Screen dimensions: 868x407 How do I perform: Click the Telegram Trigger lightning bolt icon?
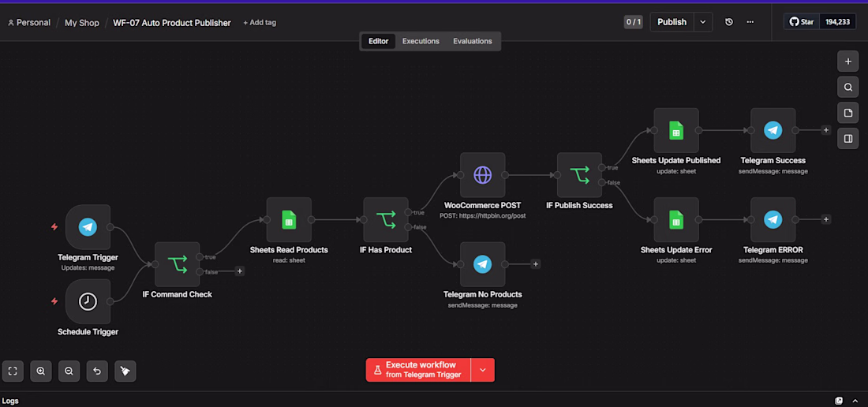(x=54, y=226)
